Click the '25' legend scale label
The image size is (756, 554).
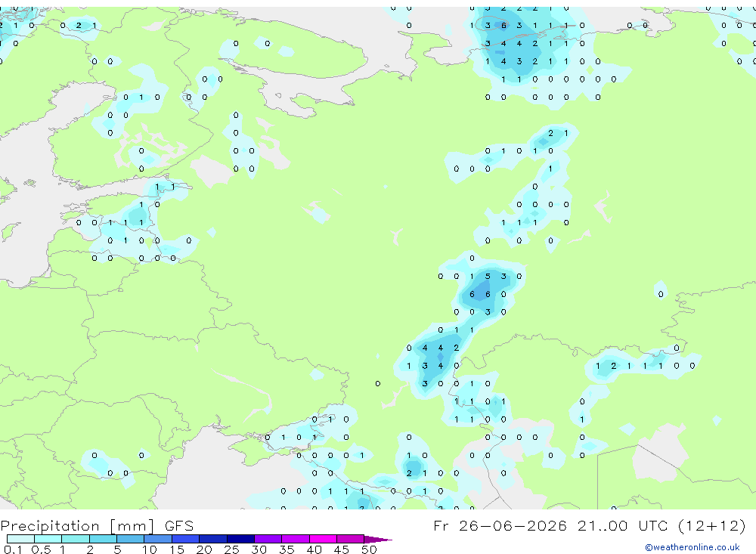231,549
